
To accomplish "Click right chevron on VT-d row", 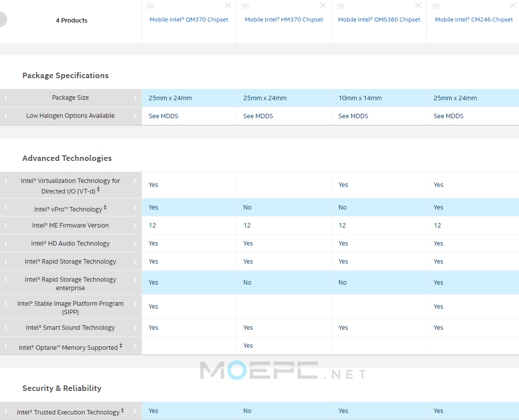I will click(x=135, y=181).
